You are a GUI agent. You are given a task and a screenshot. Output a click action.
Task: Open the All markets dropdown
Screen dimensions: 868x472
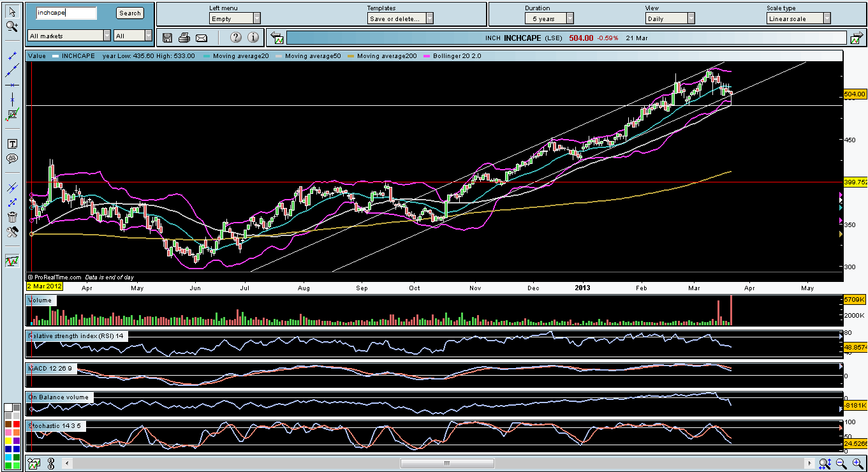(x=70, y=36)
